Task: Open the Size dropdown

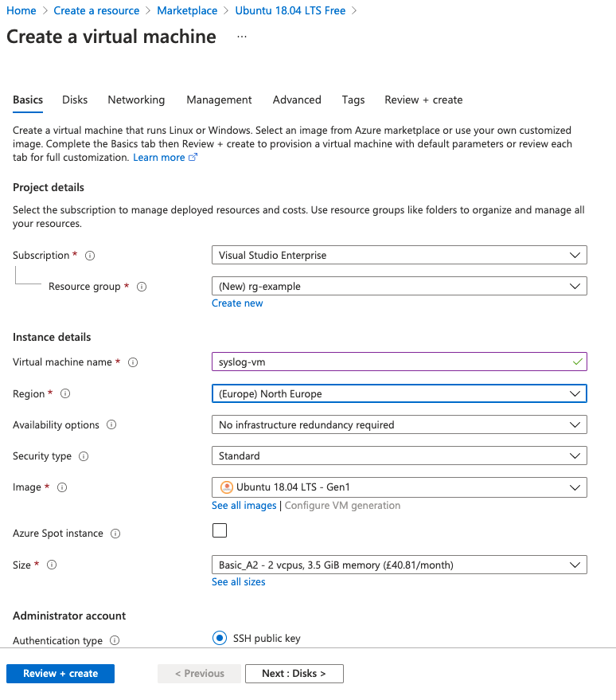Action: [x=399, y=565]
